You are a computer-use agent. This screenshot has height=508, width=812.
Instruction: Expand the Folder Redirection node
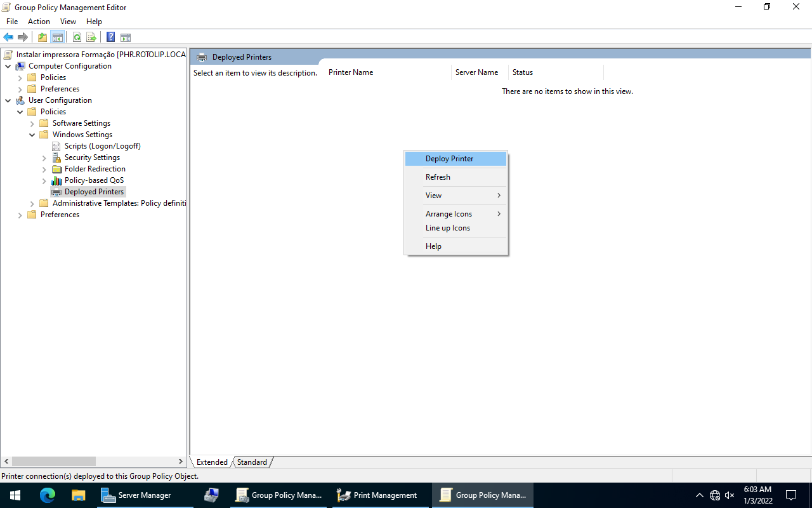[x=44, y=169]
